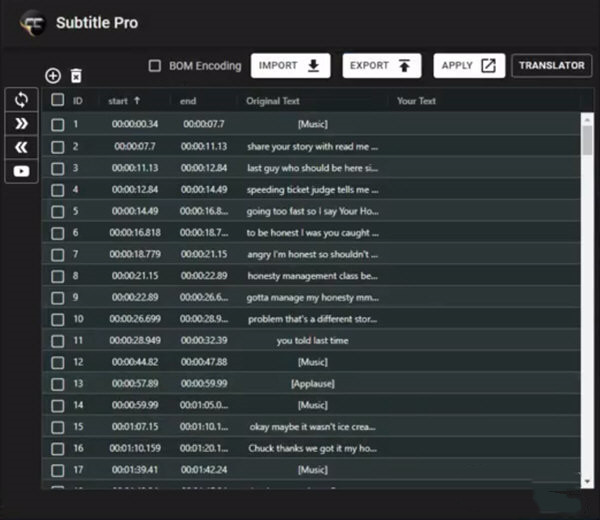Select the "you told last time" subtitle text

point(313,340)
